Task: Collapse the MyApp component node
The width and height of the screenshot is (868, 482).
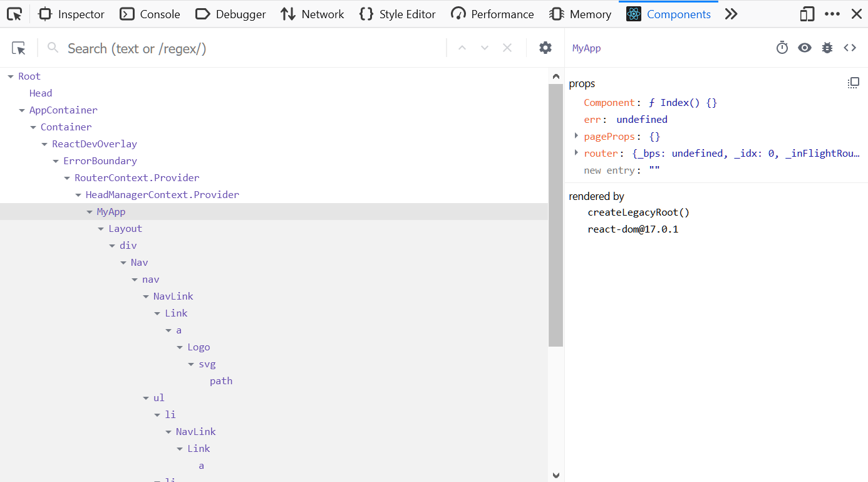Action: coord(89,211)
